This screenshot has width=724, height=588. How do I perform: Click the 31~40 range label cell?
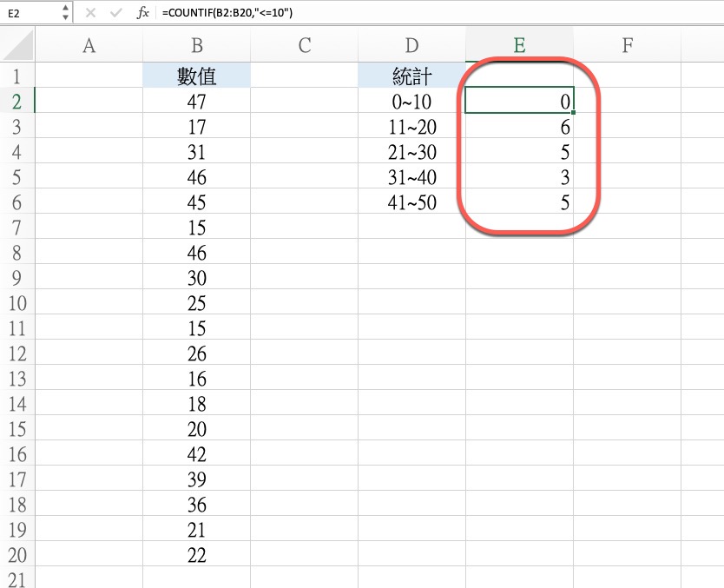[x=411, y=176]
